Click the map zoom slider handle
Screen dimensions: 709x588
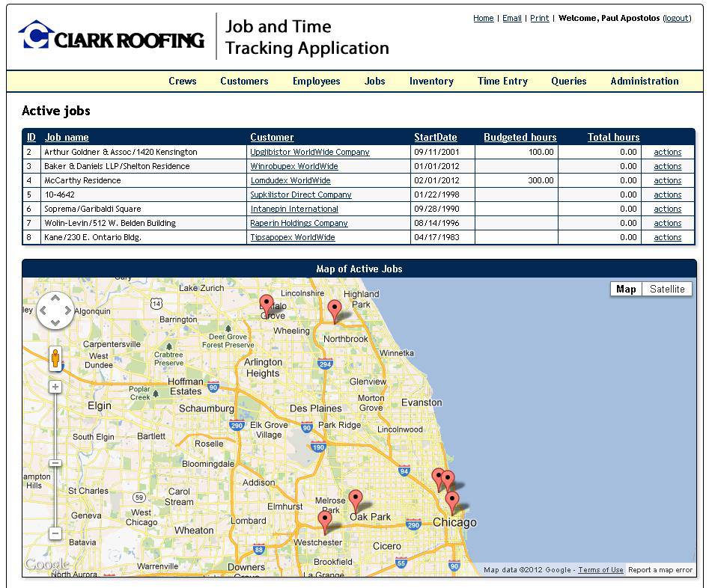(x=55, y=463)
